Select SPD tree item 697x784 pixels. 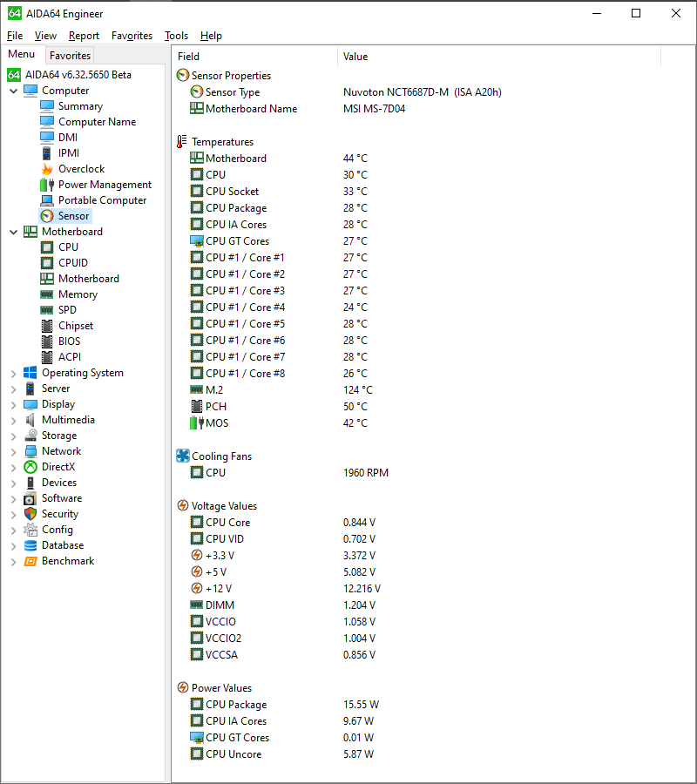click(67, 310)
